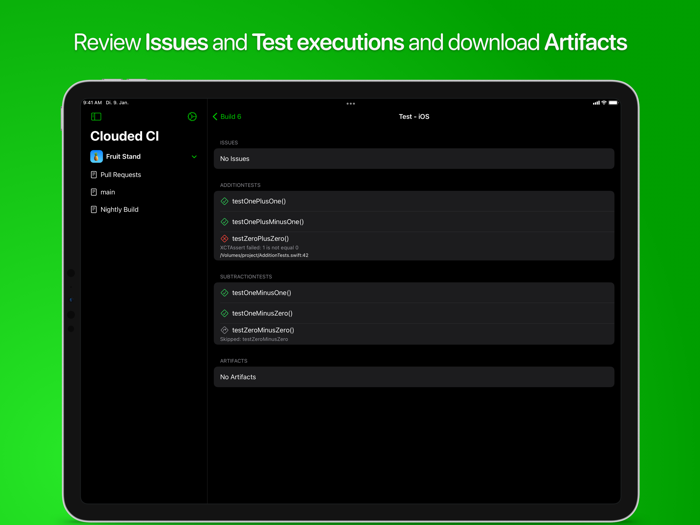The height and width of the screenshot is (525, 700).
Task: Open AdditionTests.swift:42 file path
Action: (264, 255)
